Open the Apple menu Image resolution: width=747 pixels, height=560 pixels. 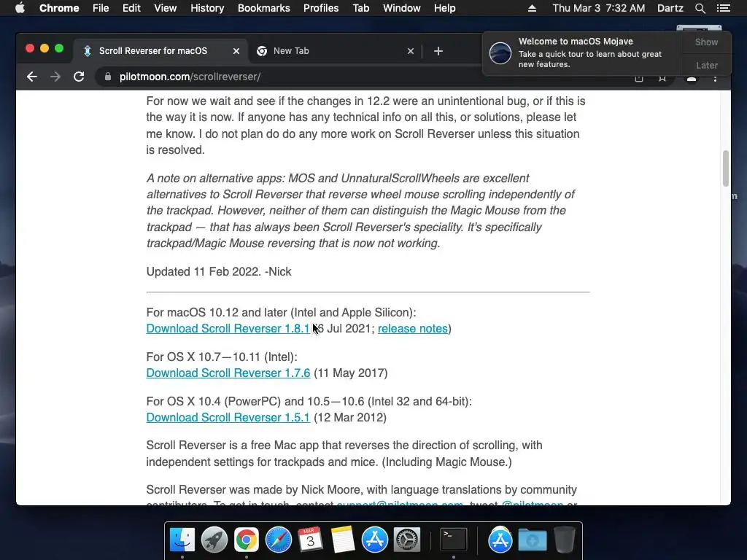pyautogui.click(x=20, y=8)
